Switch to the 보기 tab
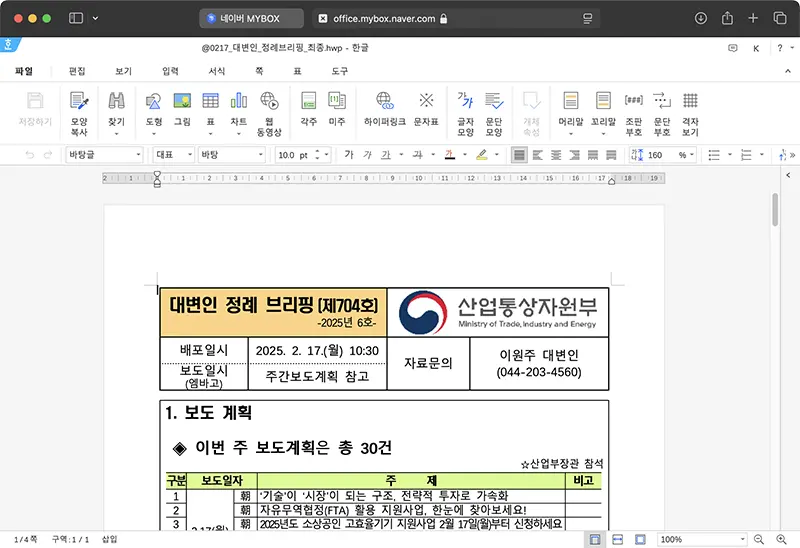Screen dimensions: 800x548 click(x=123, y=71)
